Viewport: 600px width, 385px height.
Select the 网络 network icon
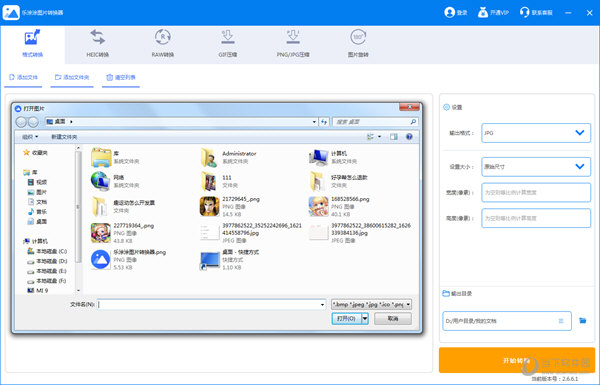[101, 181]
